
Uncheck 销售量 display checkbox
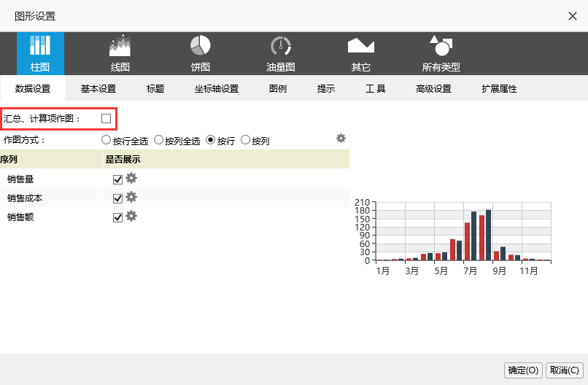(117, 179)
